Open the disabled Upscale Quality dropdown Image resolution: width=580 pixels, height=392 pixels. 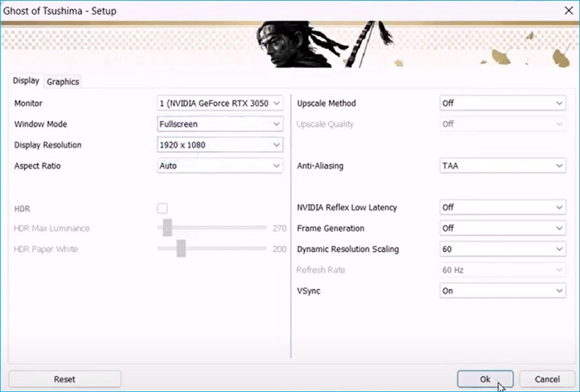[x=503, y=123]
